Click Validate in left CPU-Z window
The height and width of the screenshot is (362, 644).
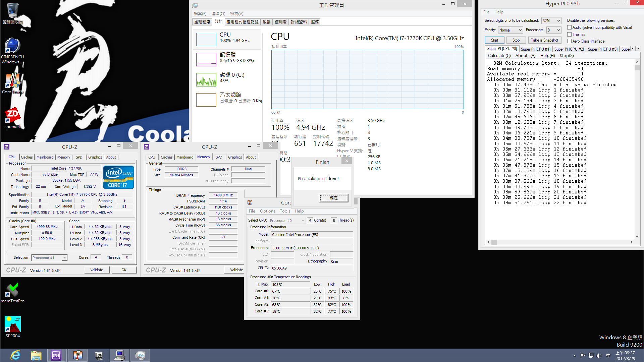pyautogui.click(x=97, y=269)
